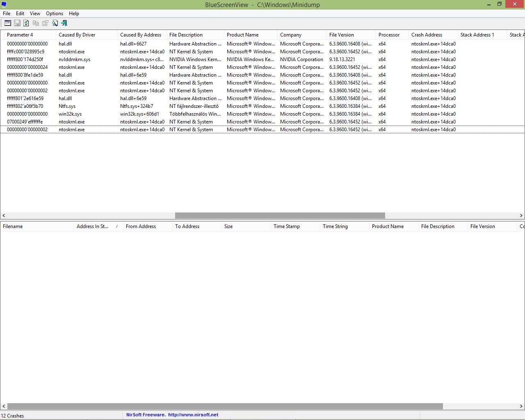Open the Options menu
This screenshot has height=420, width=525.
tap(55, 14)
